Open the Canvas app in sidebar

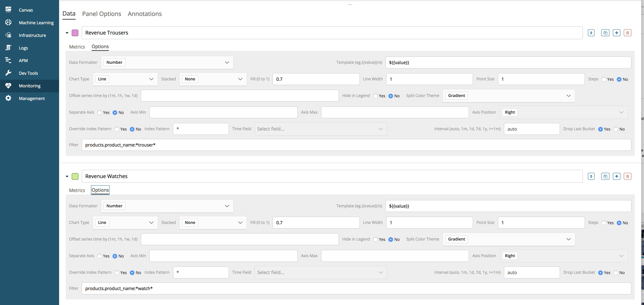[26, 10]
